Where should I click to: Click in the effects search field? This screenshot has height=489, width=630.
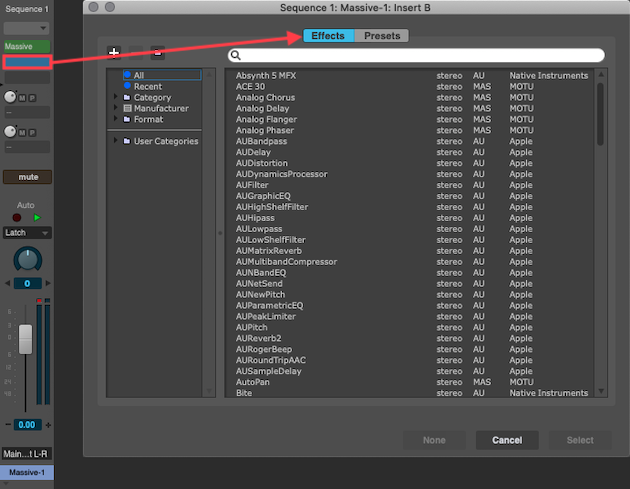[x=420, y=56]
